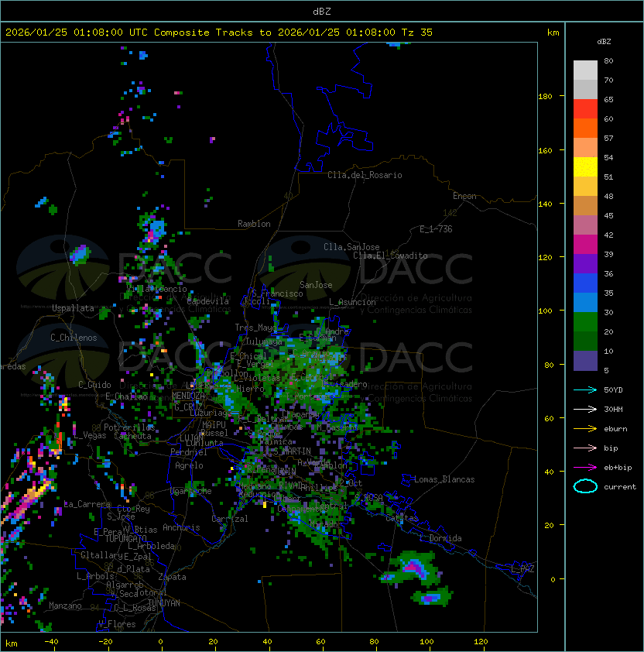Click the 'Lomas_Blancas' map label
Screen dimensions: 644x652
[x=444, y=479]
